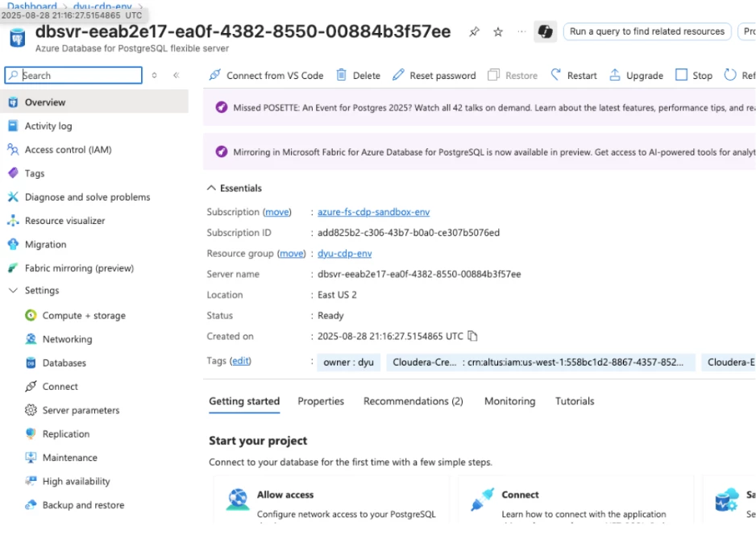The height and width of the screenshot is (539, 756).
Task: Click the Tags icon in sidebar
Action: click(x=13, y=173)
